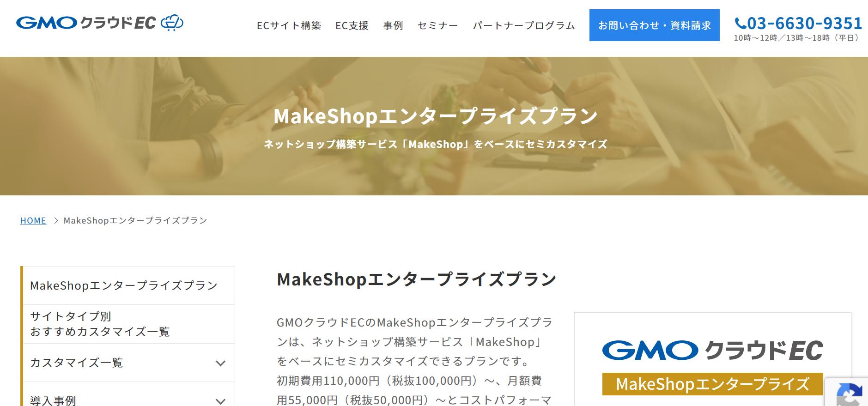Click the cloud cart icon in the logo

(172, 23)
